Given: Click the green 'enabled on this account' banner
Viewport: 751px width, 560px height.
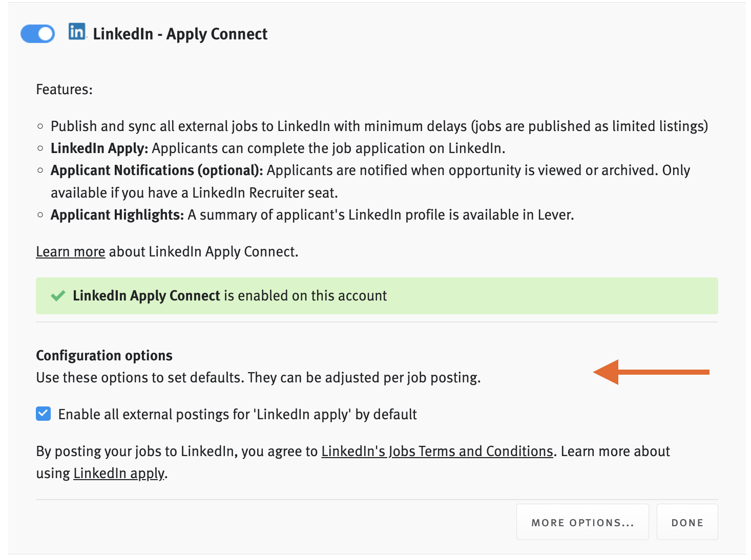Looking at the screenshot, I should coord(377,295).
